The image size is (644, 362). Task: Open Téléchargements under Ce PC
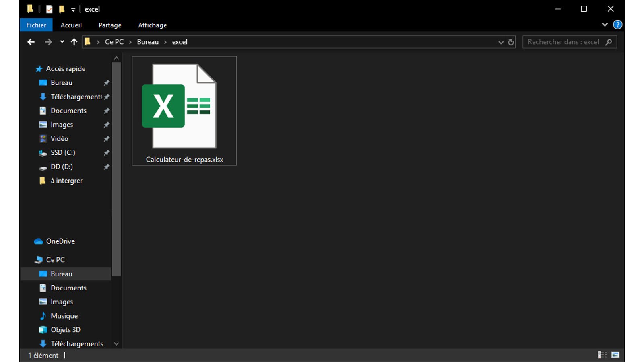point(77,344)
